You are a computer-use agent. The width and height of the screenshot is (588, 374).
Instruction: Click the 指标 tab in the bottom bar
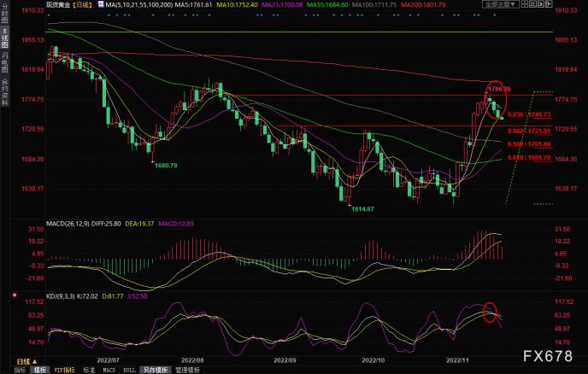click(18, 369)
